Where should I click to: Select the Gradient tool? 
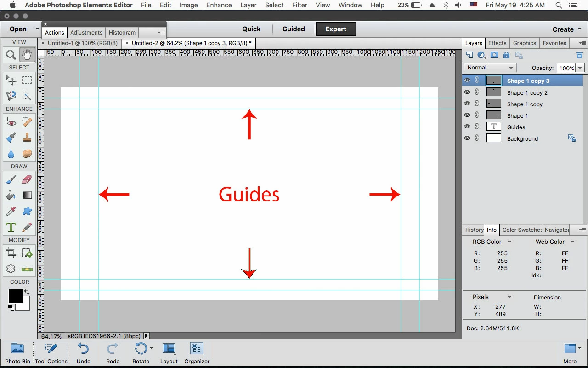click(x=27, y=195)
